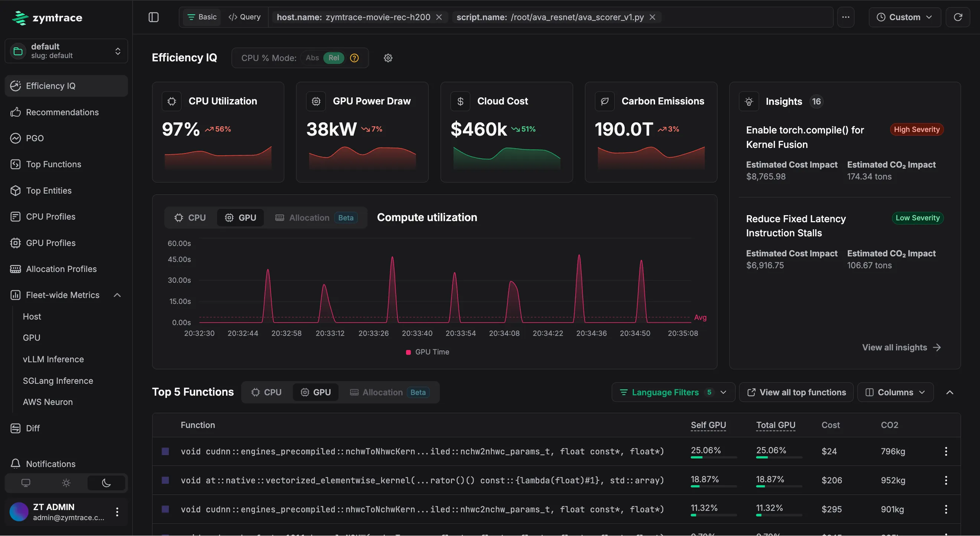Select system theme monitor toggle
The image size is (980, 536).
[x=26, y=483]
